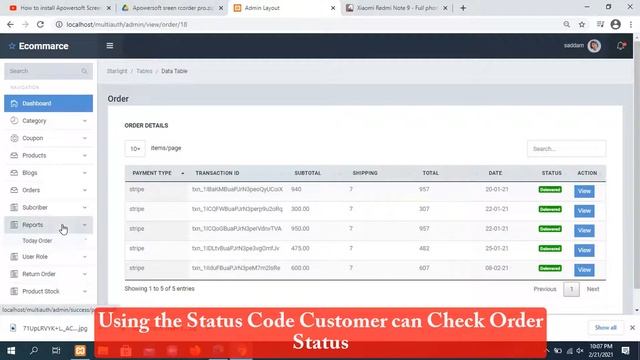Open the Today Order submenu item
The height and width of the screenshot is (360, 640).
pos(37,241)
